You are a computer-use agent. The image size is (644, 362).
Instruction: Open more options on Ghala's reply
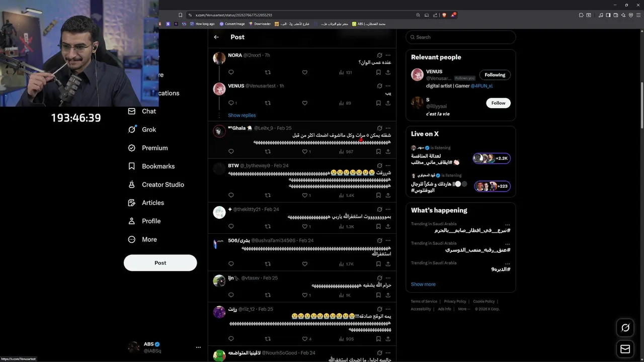click(388, 128)
